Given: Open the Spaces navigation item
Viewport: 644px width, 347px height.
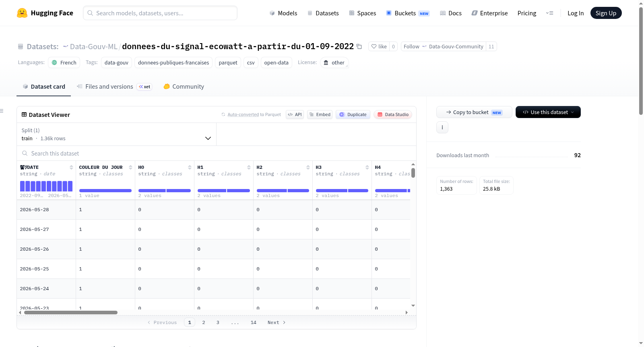Looking at the screenshot, I should tap(363, 13).
